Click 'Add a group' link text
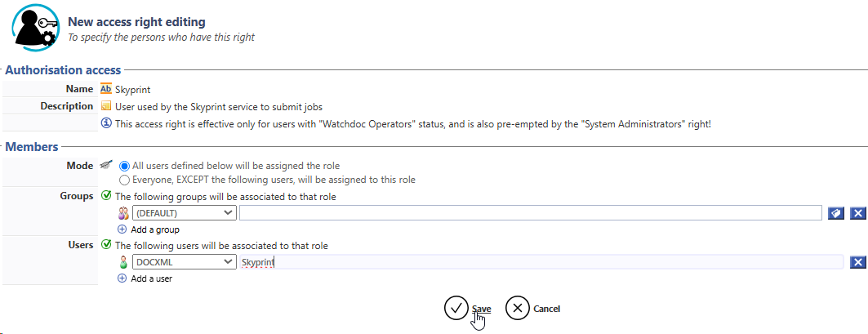 click(155, 229)
